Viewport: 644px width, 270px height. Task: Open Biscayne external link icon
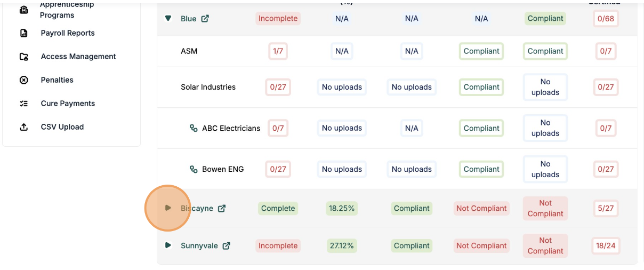click(x=222, y=209)
